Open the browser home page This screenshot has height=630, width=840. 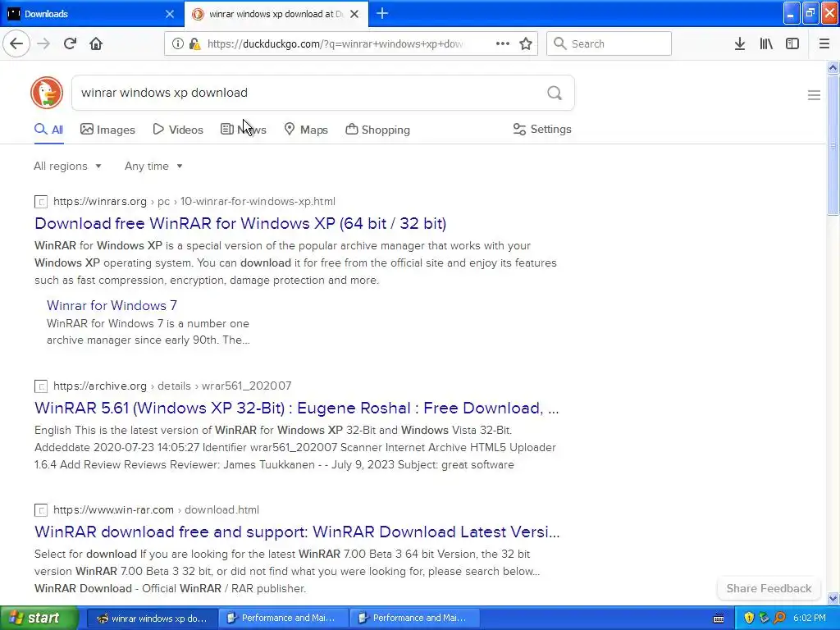coord(96,43)
